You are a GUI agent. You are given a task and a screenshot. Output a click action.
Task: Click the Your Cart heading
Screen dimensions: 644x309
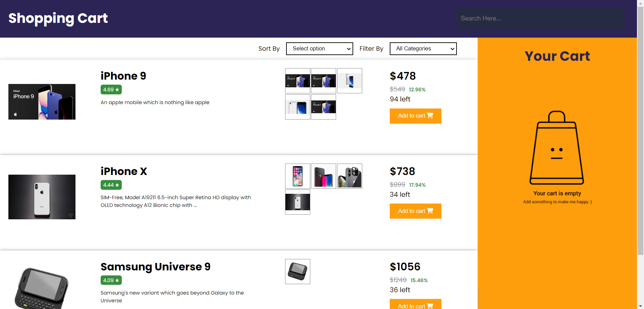(x=557, y=56)
